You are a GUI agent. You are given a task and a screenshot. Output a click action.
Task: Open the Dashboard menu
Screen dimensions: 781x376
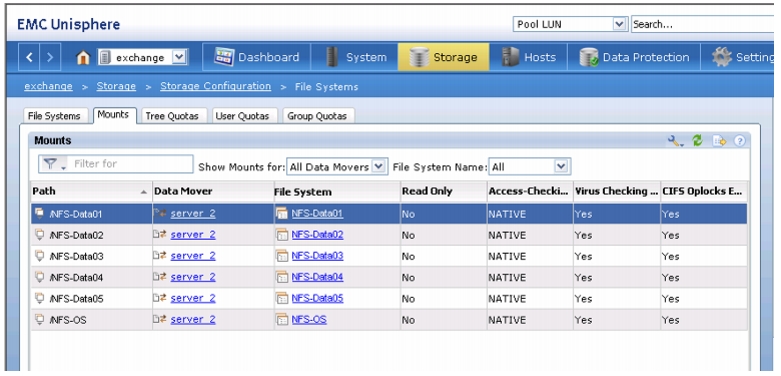click(257, 57)
